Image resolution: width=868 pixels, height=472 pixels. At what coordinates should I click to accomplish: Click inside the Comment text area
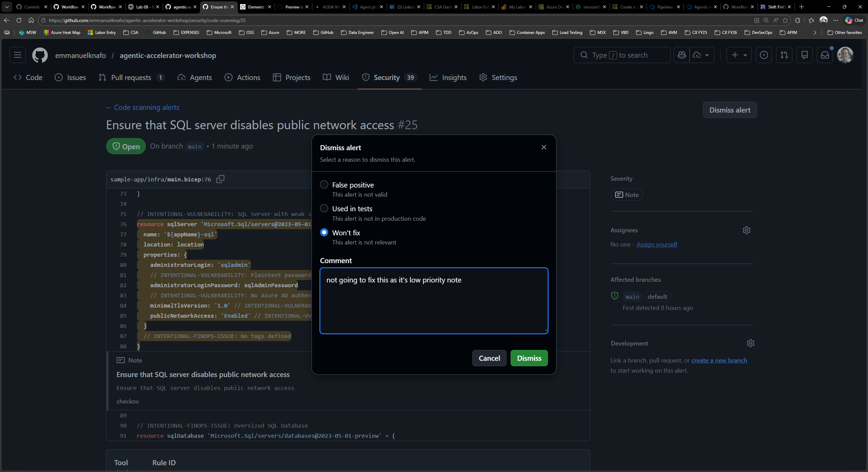pos(433,300)
